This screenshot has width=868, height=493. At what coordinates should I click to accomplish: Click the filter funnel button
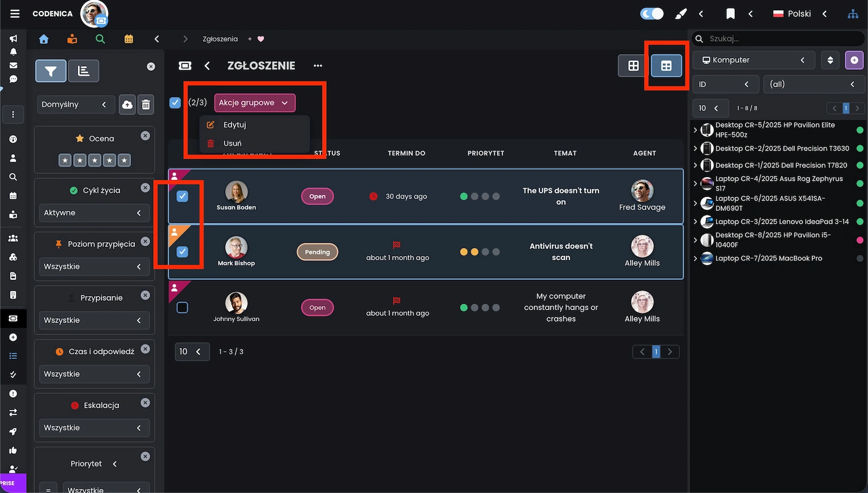51,71
